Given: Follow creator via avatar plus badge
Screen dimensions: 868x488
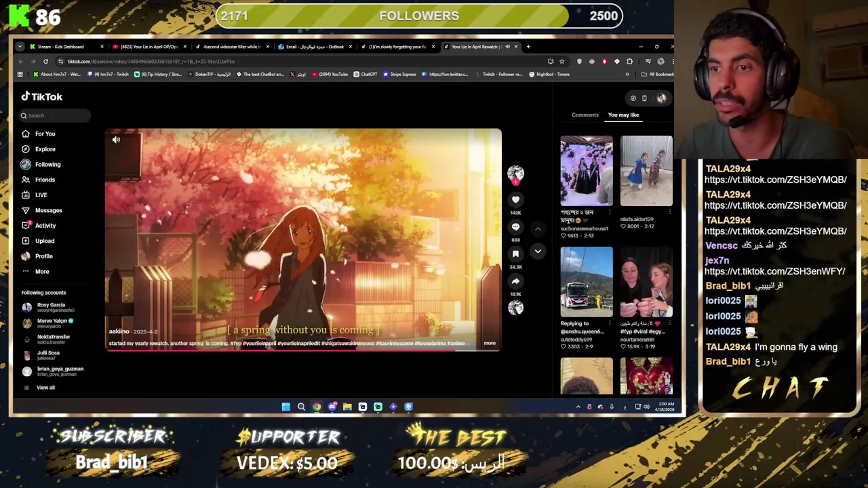Looking at the screenshot, I should [515, 182].
